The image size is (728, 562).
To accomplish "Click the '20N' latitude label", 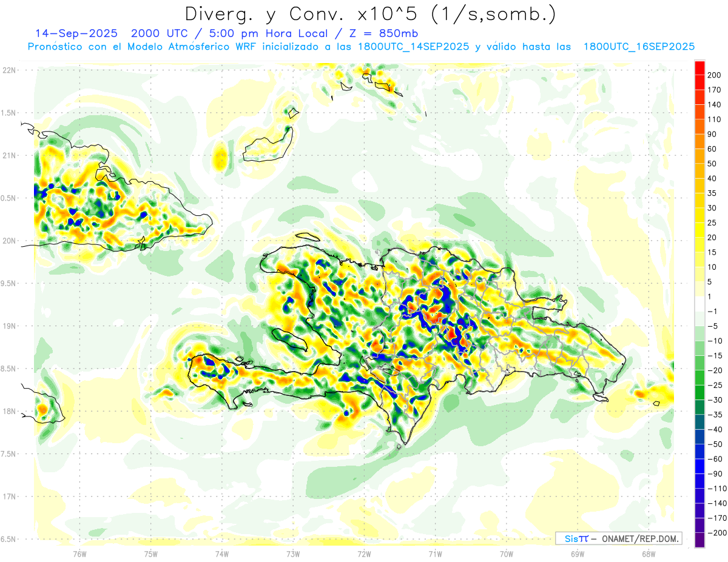I will pos(9,241).
